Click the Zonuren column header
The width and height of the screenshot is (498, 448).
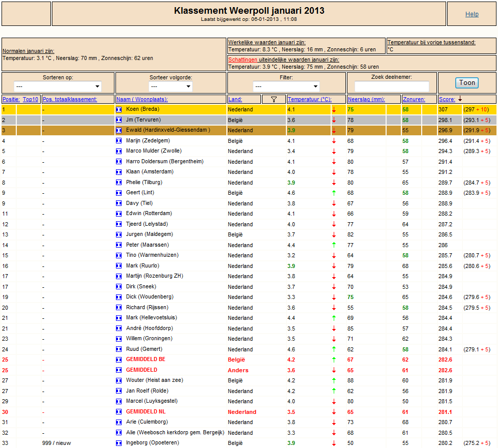pyautogui.click(x=414, y=99)
